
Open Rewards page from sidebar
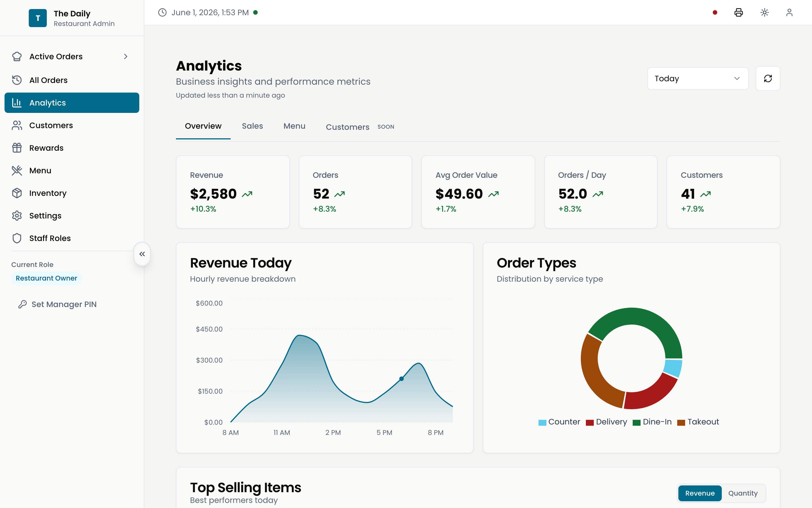coord(72,148)
